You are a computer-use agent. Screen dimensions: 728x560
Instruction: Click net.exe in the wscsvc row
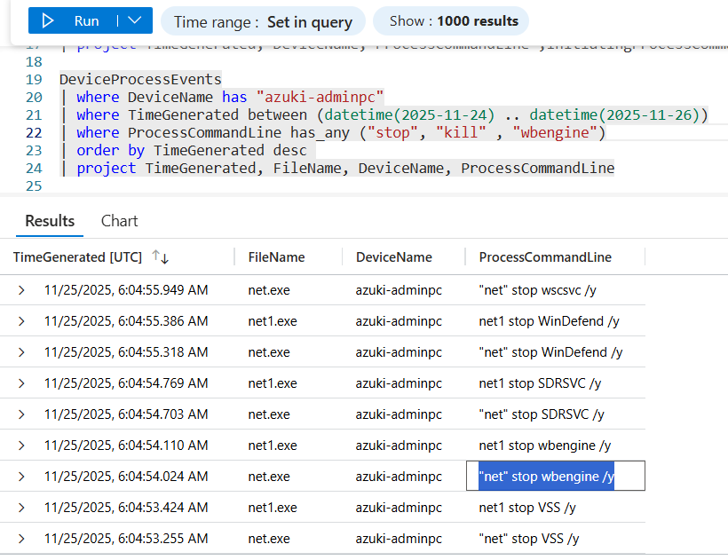click(269, 290)
